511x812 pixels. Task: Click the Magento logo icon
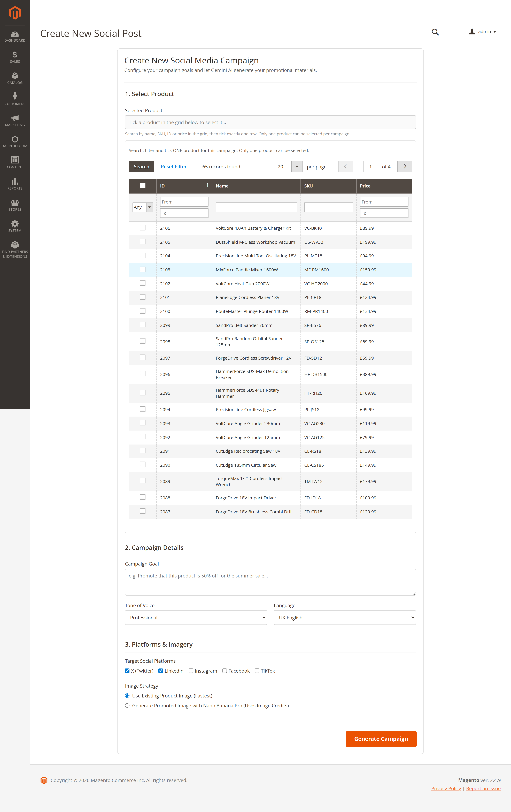click(x=15, y=13)
